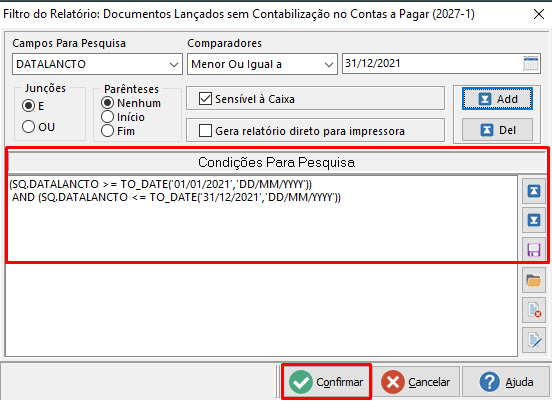Click the move-down arrow icon beside conditions list
This screenshot has height=401, width=552.
click(534, 220)
